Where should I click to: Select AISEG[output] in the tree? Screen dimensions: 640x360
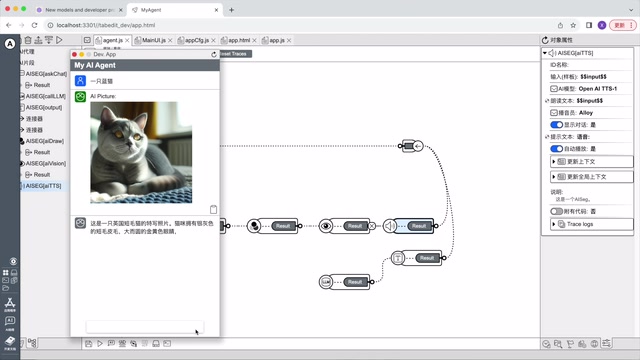tap(44, 107)
